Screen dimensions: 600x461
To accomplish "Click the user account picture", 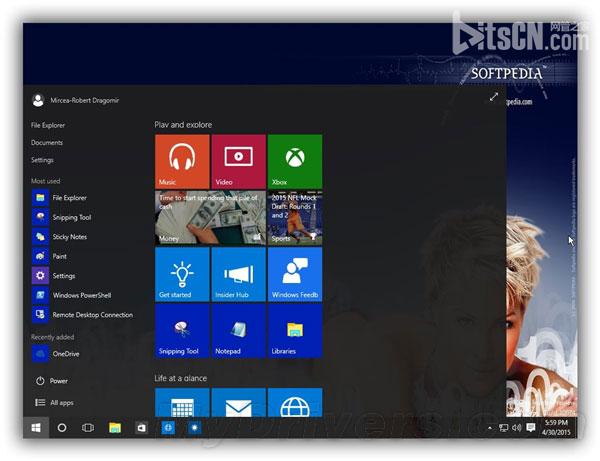I will click(38, 100).
